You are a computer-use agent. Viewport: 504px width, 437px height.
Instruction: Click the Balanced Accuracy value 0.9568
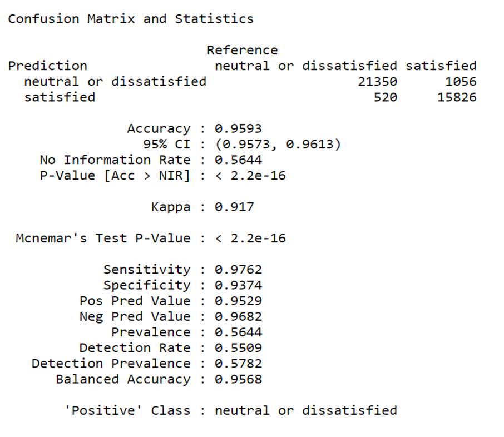pos(238,379)
